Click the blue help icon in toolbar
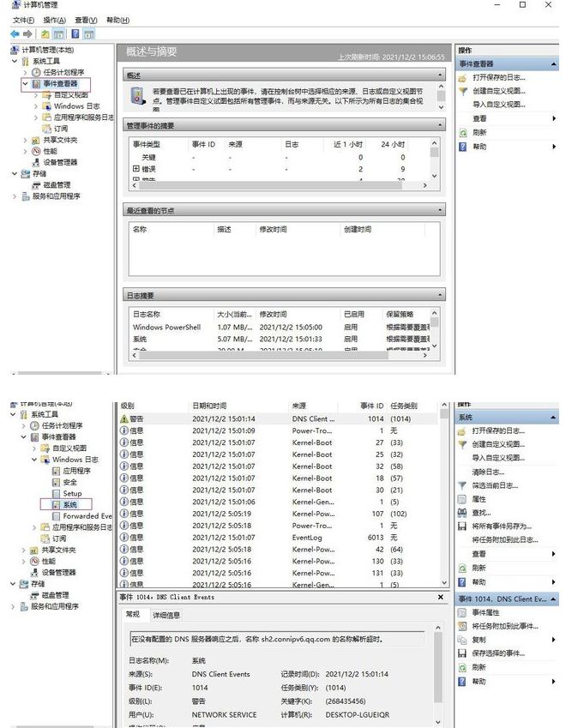578x728 pixels. pyautogui.click(x=75, y=34)
